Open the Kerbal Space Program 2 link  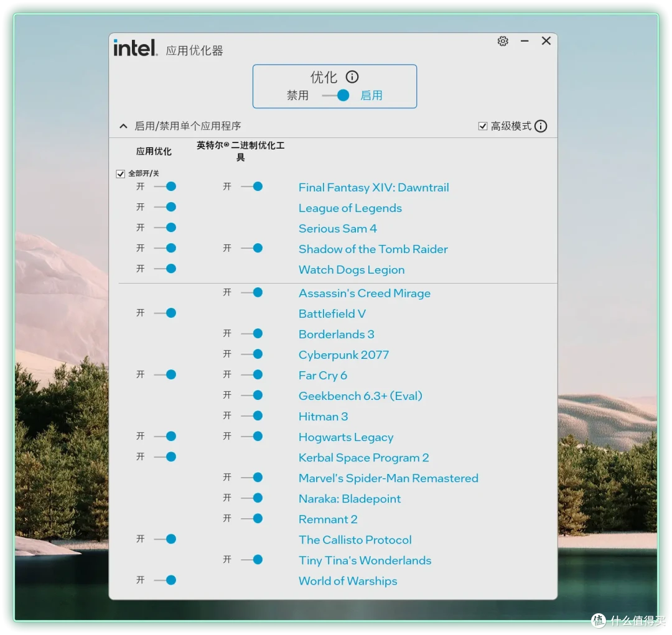click(364, 458)
